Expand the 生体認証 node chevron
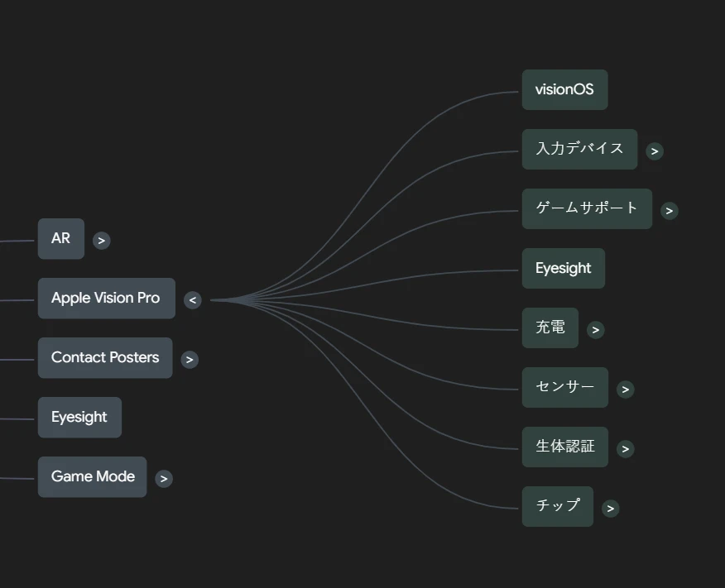This screenshot has height=588, width=725. coord(625,449)
